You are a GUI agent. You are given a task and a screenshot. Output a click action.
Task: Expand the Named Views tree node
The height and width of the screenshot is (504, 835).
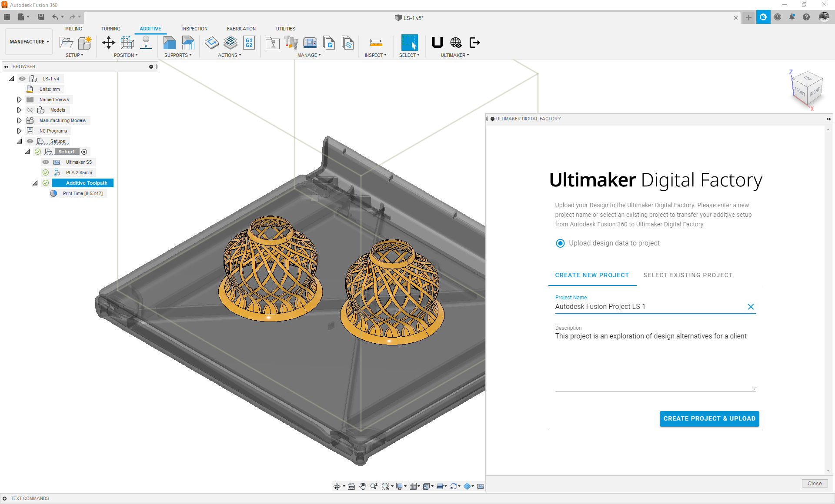pos(19,99)
